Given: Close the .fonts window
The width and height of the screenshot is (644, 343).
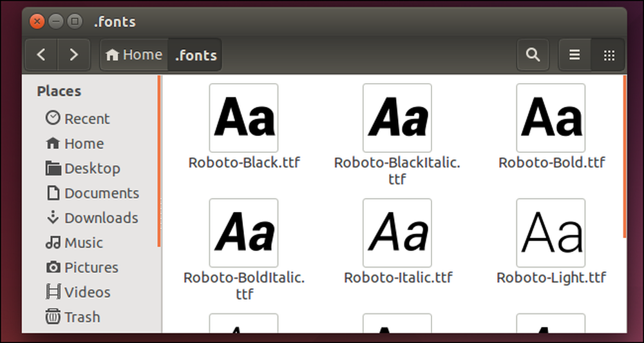Looking at the screenshot, I should (x=37, y=21).
